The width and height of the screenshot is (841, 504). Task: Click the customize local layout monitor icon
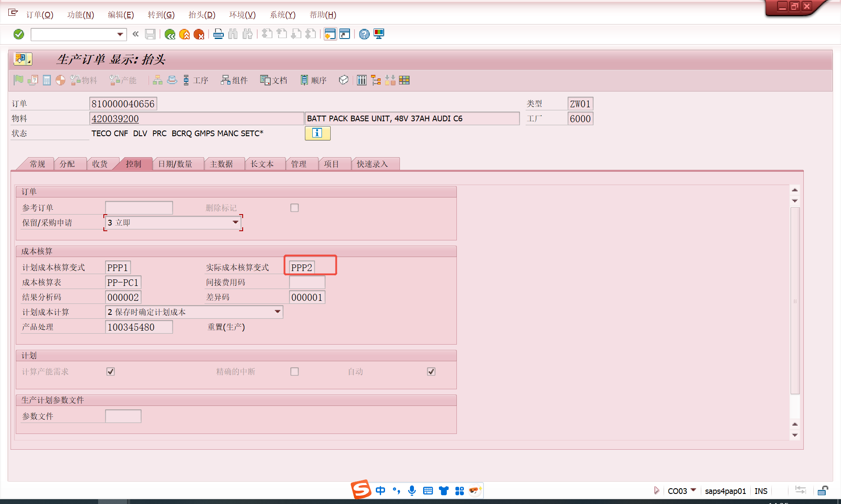click(x=379, y=34)
